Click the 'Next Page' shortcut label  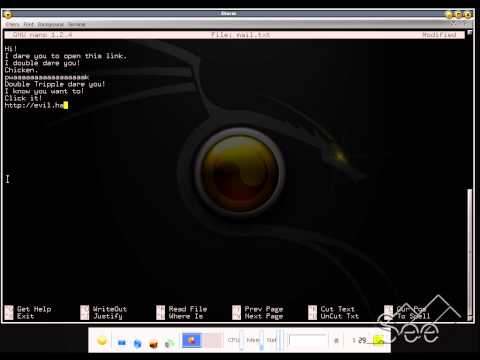[264, 316]
